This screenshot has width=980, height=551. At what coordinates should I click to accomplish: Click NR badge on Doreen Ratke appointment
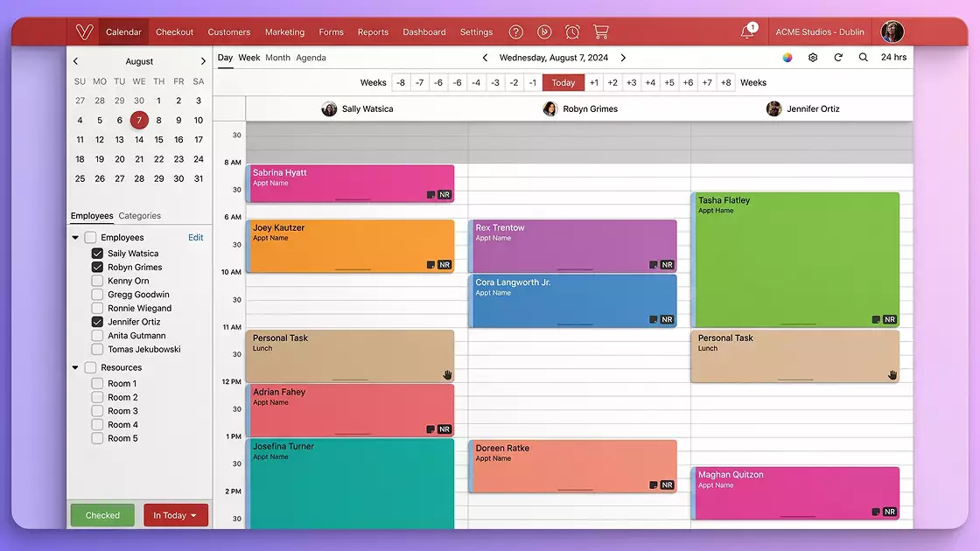coord(667,485)
